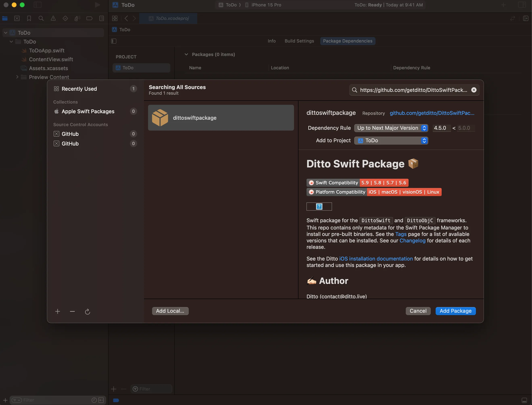Open the Issue navigator warning icon
This screenshot has width=532, height=405.
click(53, 18)
